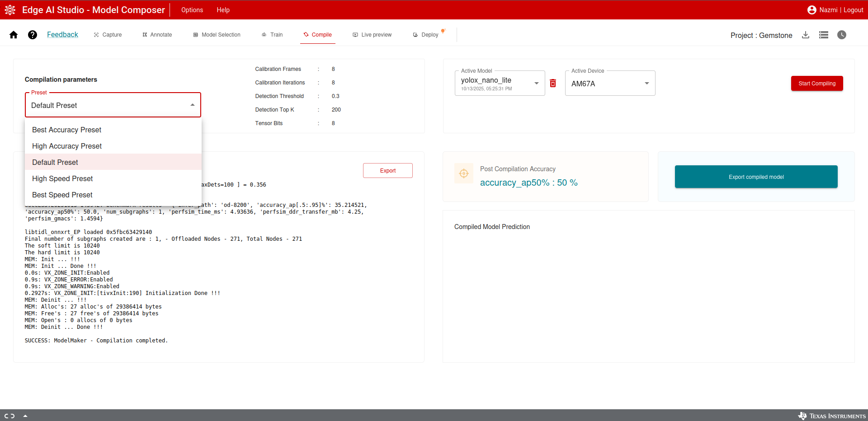Screen dimensions: 868x421
Task: Choose Default Preset in the list
Action: click(113, 162)
